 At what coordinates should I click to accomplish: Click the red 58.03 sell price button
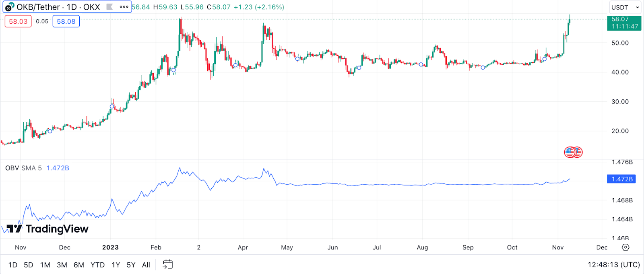(18, 21)
